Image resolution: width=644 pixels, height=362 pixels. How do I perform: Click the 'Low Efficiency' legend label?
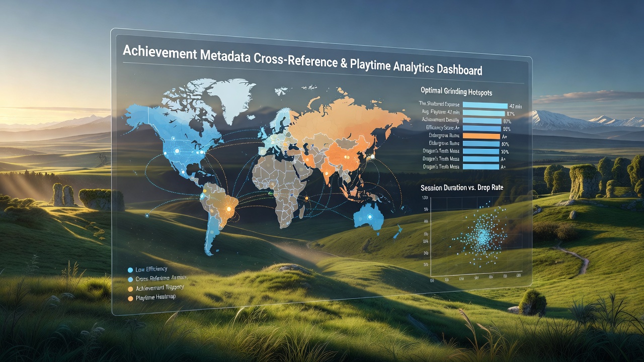(151, 269)
